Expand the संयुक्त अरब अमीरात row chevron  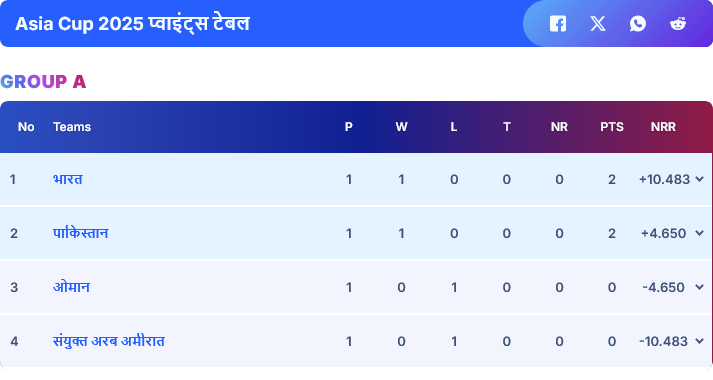[699, 341]
